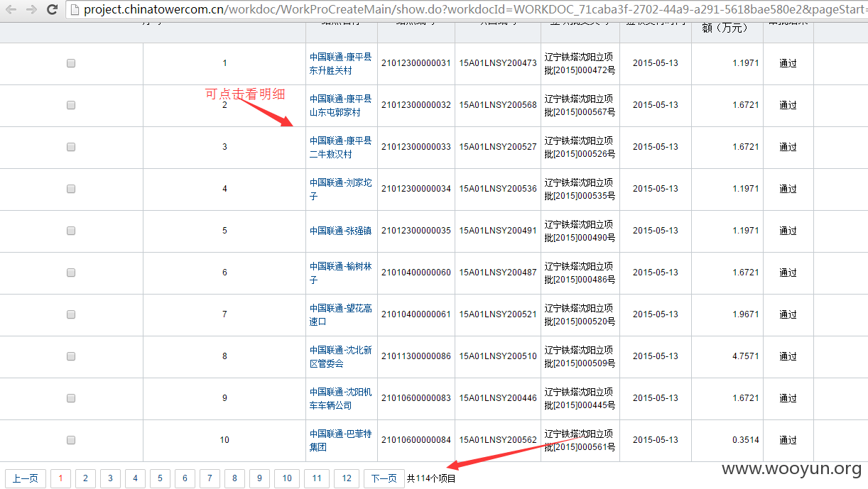Tick the checkbox for row 9

71,398
